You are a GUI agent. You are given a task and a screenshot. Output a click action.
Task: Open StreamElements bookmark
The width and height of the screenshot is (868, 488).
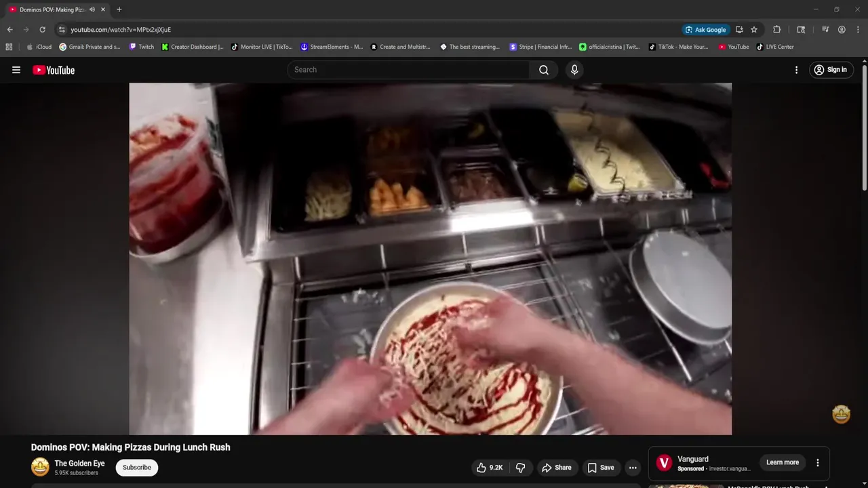click(x=332, y=47)
